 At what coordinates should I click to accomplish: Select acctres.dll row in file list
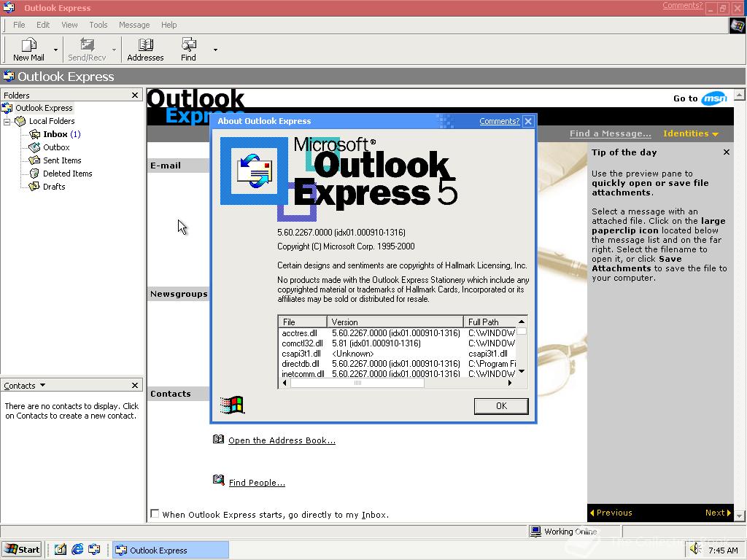(x=398, y=332)
